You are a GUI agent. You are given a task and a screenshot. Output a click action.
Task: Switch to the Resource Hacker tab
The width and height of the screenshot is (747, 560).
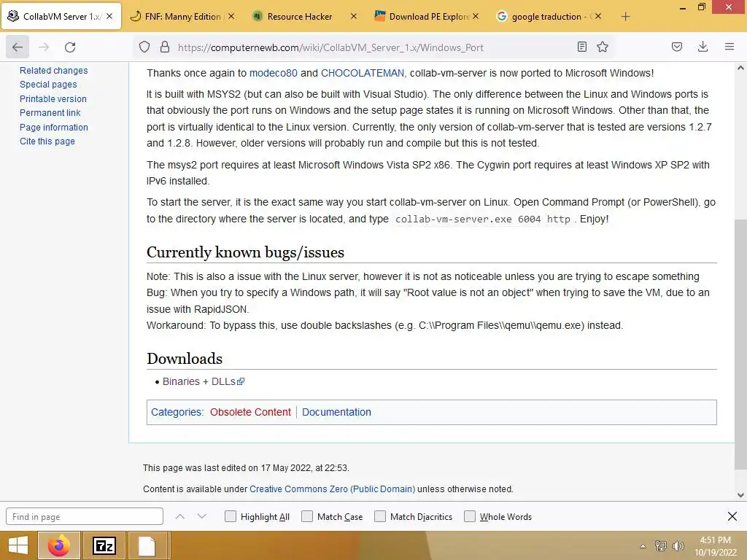(305, 16)
